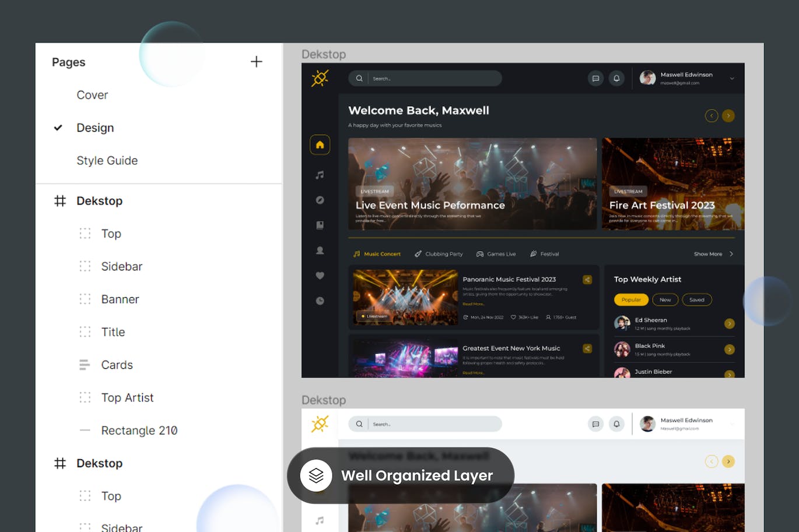Expand the Maswell Edwinson account dropdown

click(733, 77)
